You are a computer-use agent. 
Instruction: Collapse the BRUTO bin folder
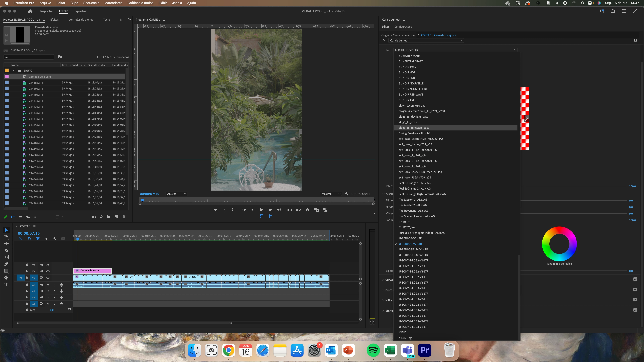point(13,70)
